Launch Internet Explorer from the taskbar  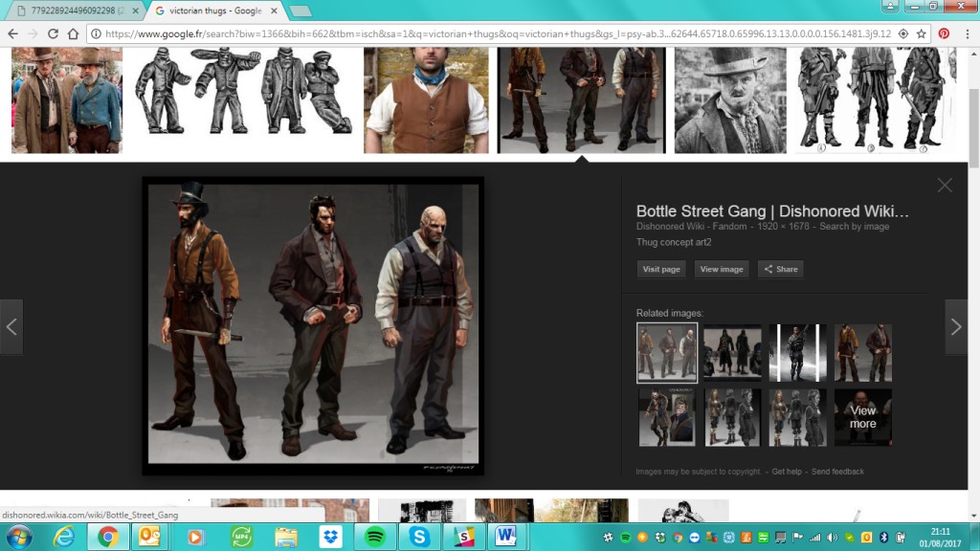[64, 537]
